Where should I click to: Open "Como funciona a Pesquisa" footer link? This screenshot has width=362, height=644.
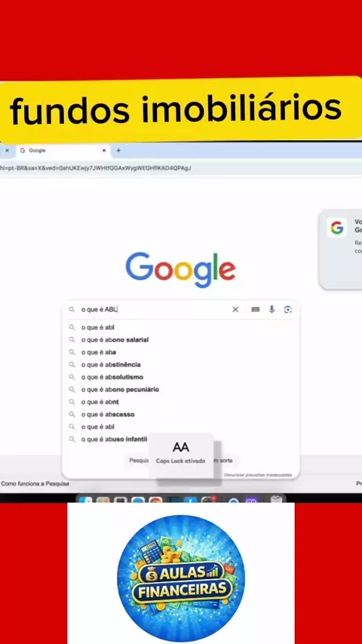click(x=35, y=484)
